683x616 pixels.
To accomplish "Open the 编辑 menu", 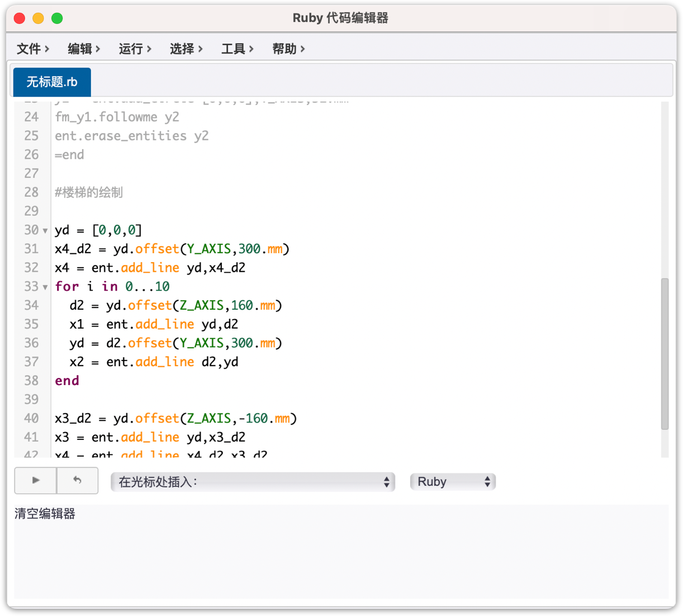I will [x=84, y=49].
